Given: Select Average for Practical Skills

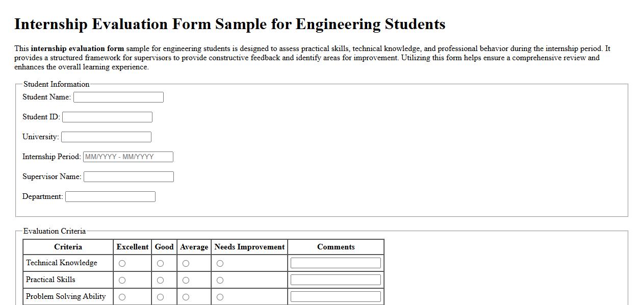Looking at the screenshot, I should coord(187,279).
